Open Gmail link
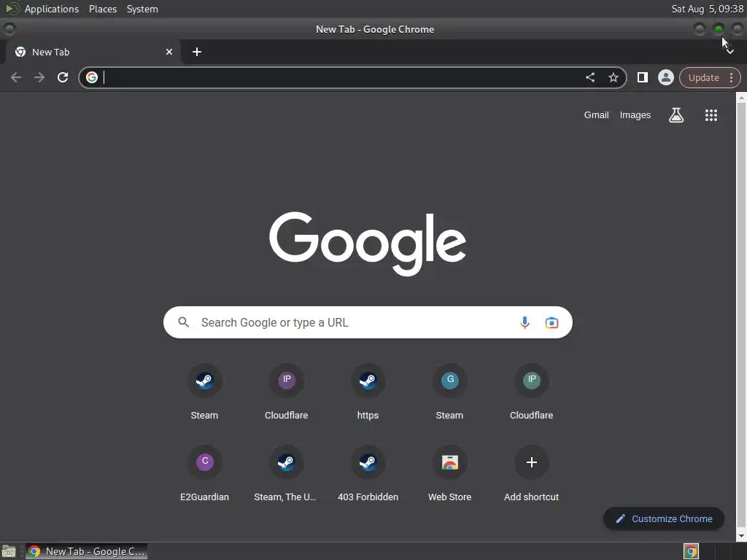Image resolution: width=747 pixels, height=560 pixels. pos(596,114)
